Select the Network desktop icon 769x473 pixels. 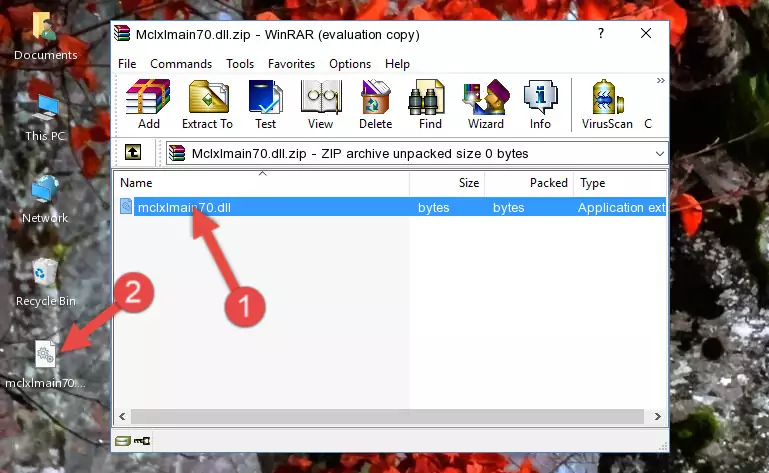click(45, 199)
